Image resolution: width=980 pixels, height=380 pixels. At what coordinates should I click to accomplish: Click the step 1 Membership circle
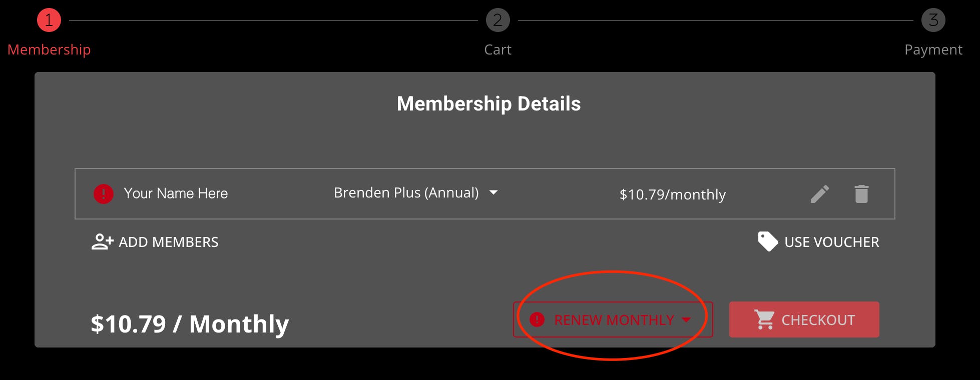49,20
